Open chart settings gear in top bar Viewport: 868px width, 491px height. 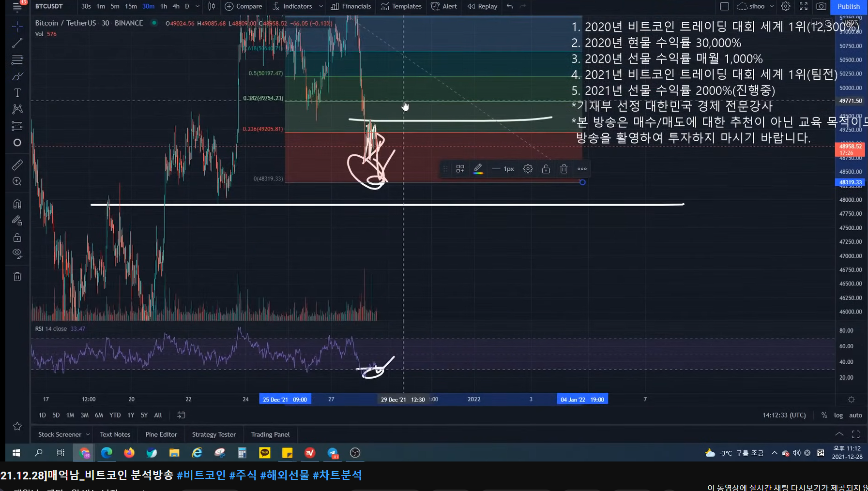click(x=786, y=6)
